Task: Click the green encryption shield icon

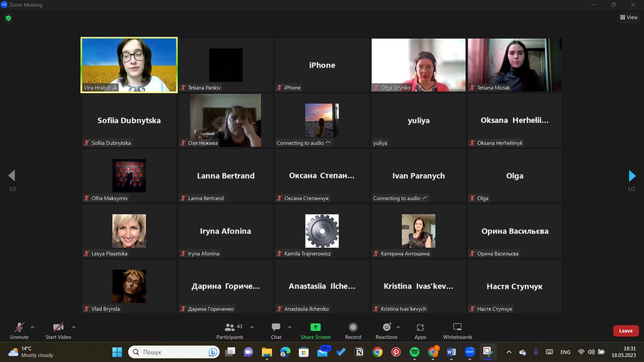Action: tap(8, 18)
